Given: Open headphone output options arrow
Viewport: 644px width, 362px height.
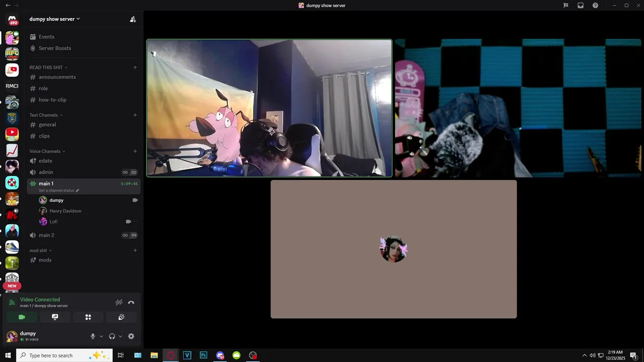Looking at the screenshot, I should pos(120,336).
